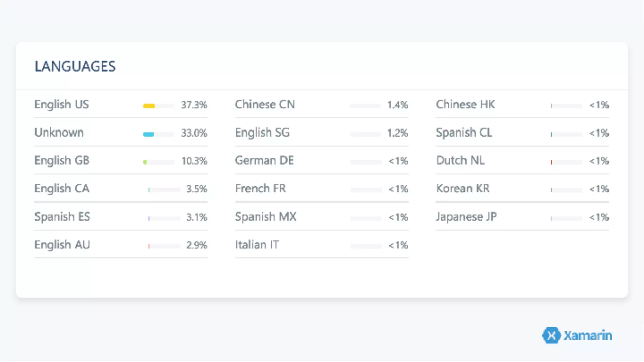Screen dimensions: 644x362
Task: Select the Unknown language entry
Action: pos(59,133)
